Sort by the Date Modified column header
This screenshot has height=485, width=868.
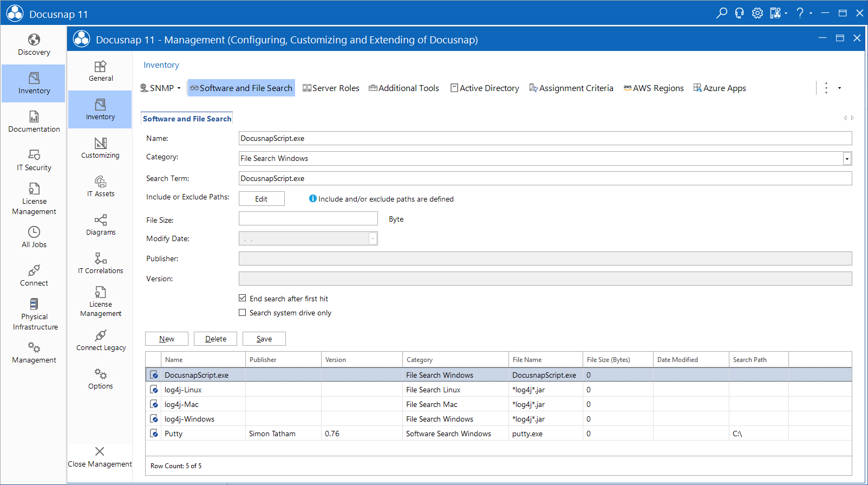pos(691,359)
